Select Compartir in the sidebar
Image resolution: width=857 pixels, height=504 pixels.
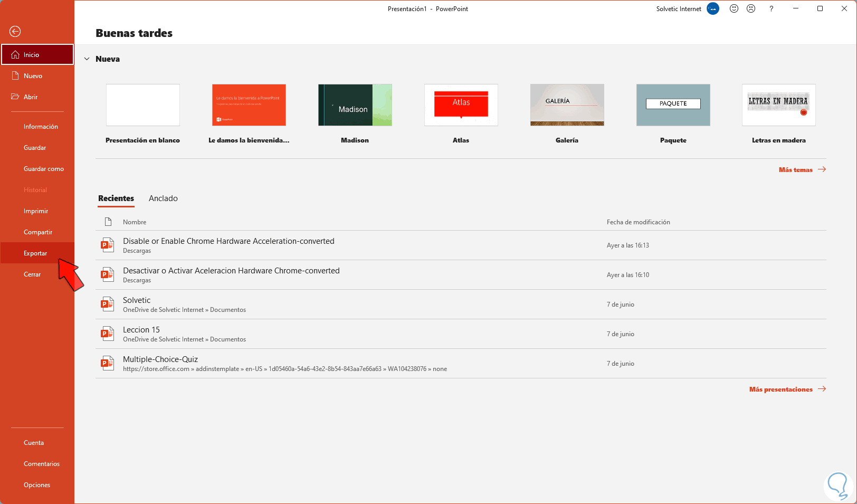pyautogui.click(x=37, y=232)
